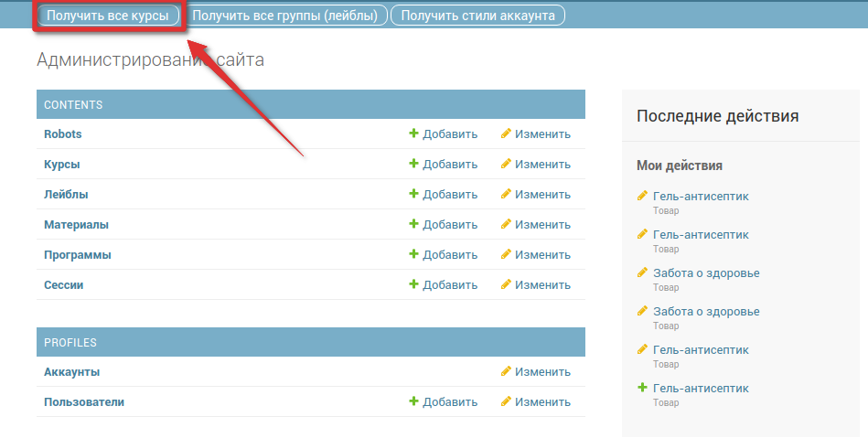The image size is (868, 438).
Task: Click the green plus icon for Программы
Action: click(x=413, y=254)
